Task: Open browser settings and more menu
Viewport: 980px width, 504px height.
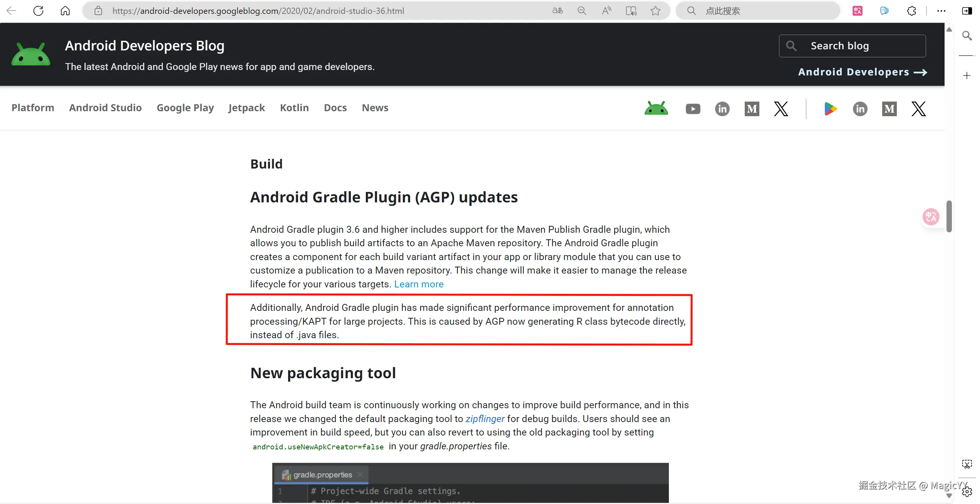Action: pos(941,11)
